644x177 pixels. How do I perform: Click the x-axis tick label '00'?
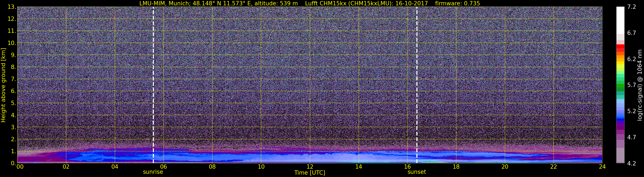[20, 167]
